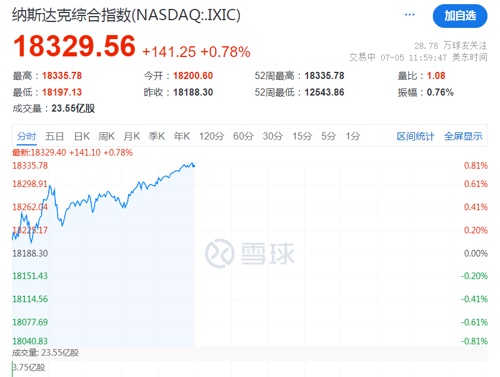Screen dimensions: 500x377
Task: Choose the 1分 interval chart
Action: [353, 136]
